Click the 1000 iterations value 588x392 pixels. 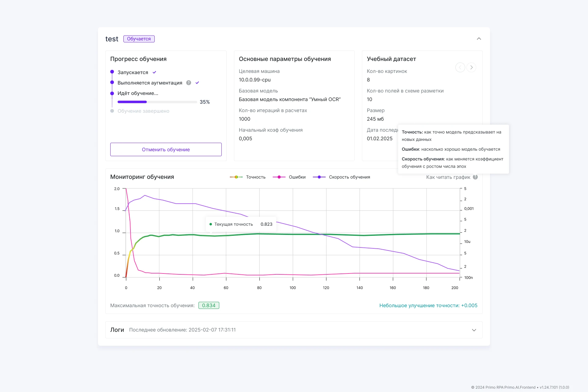(x=244, y=119)
